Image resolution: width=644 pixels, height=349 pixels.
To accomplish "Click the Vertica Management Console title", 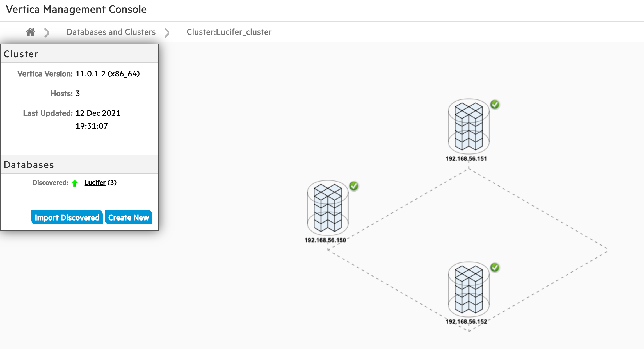I will tap(76, 10).
